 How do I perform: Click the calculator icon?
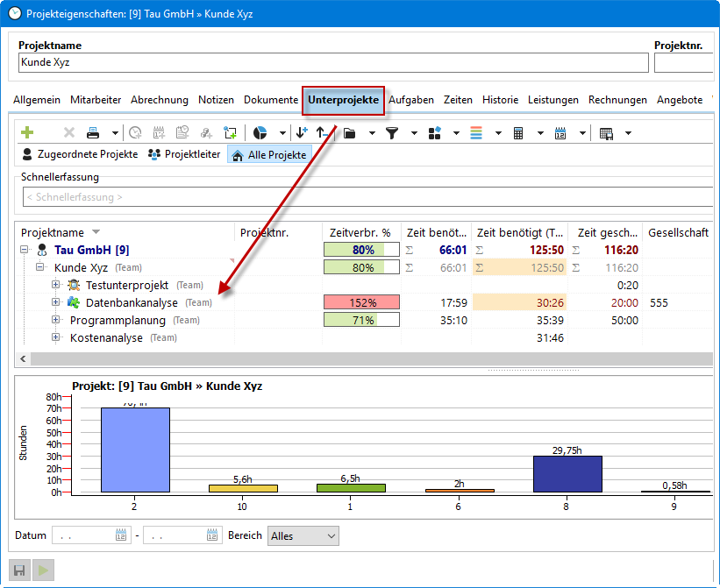pos(518,133)
